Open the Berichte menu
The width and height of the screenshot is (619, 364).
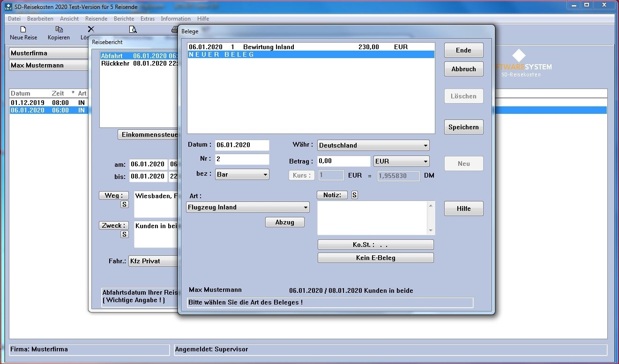tap(124, 19)
